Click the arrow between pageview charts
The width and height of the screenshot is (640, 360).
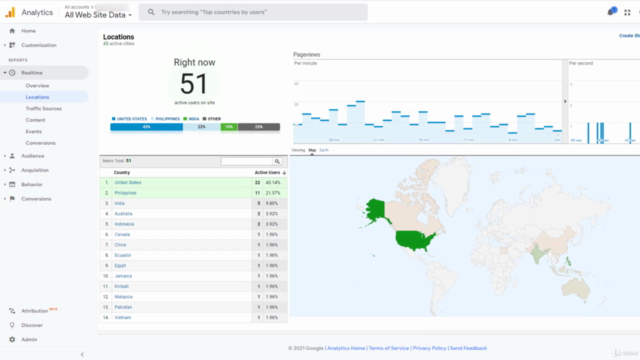[x=565, y=101]
